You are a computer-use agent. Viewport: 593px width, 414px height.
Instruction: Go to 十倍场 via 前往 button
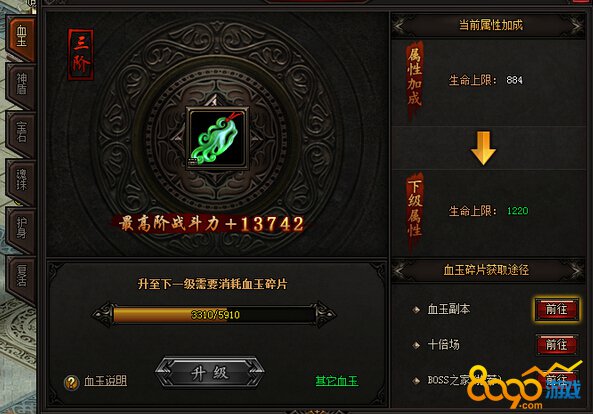[557, 344]
